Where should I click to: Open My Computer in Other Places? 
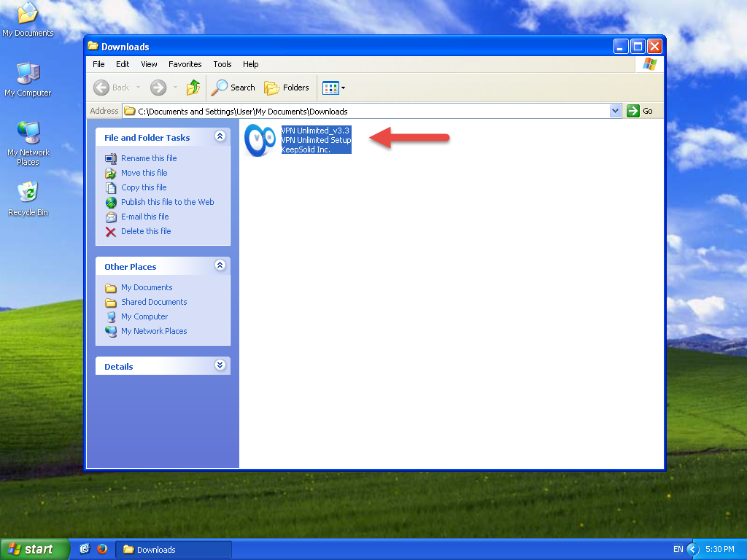(144, 316)
